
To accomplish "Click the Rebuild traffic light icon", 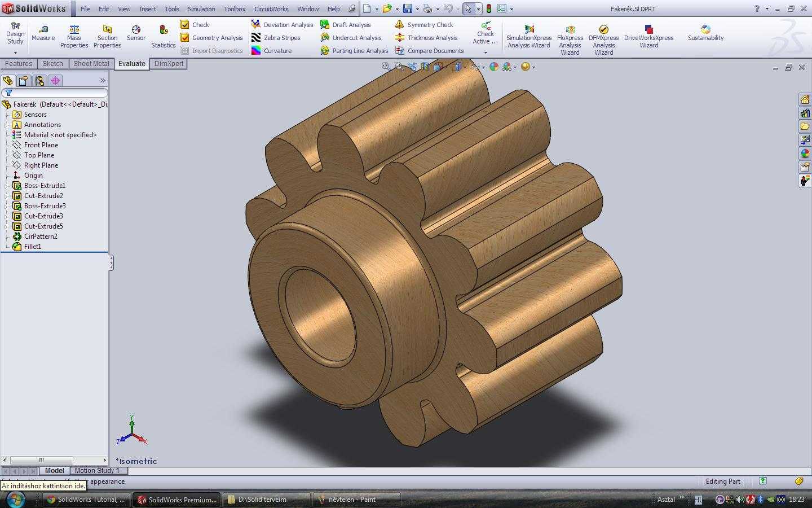I will tap(489, 8).
